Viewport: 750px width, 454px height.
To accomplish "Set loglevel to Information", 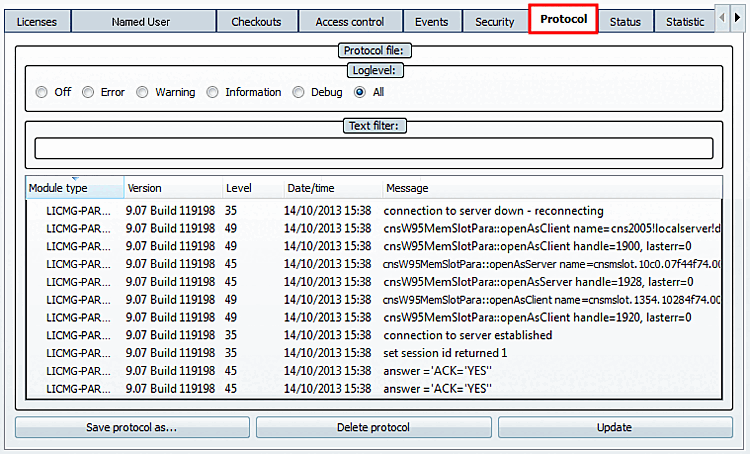I will 212,92.
